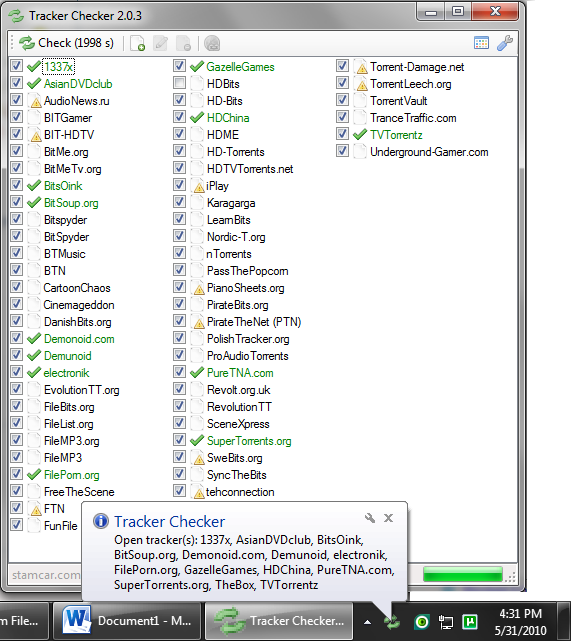Click the balloon's wrench options icon

370,518
